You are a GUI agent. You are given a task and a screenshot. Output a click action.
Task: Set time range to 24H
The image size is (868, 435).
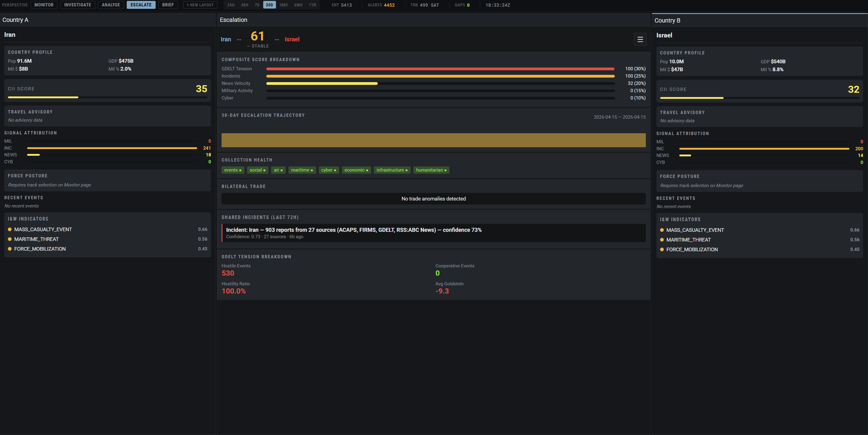click(231, 5)
